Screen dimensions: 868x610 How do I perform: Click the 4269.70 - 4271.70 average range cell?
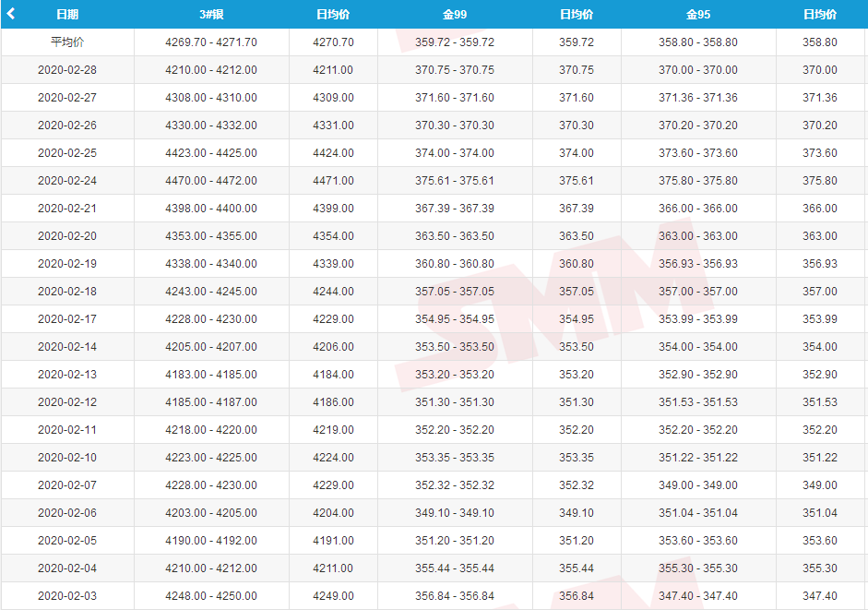211,42
